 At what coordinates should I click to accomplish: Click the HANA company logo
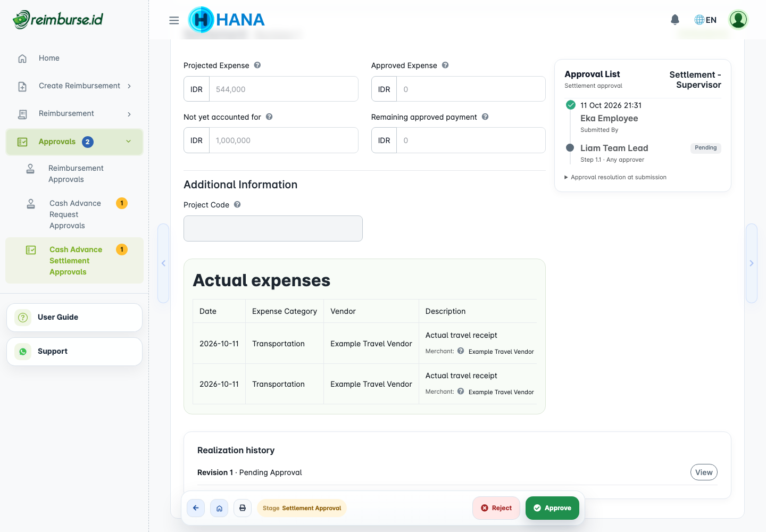[x=227, y=20]
